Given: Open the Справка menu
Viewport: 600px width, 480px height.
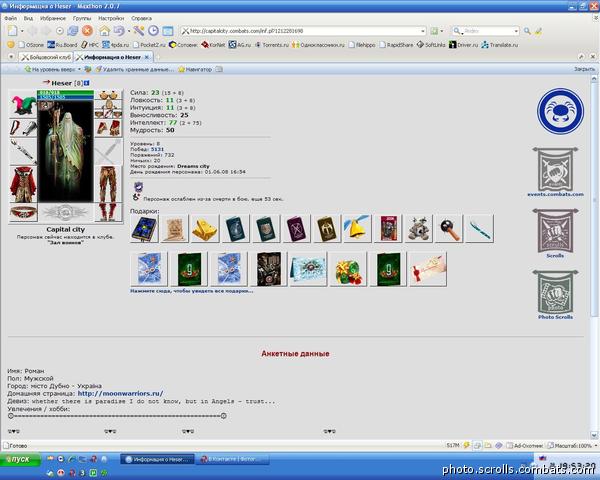Looking at the screenshot, I should 141,18.
